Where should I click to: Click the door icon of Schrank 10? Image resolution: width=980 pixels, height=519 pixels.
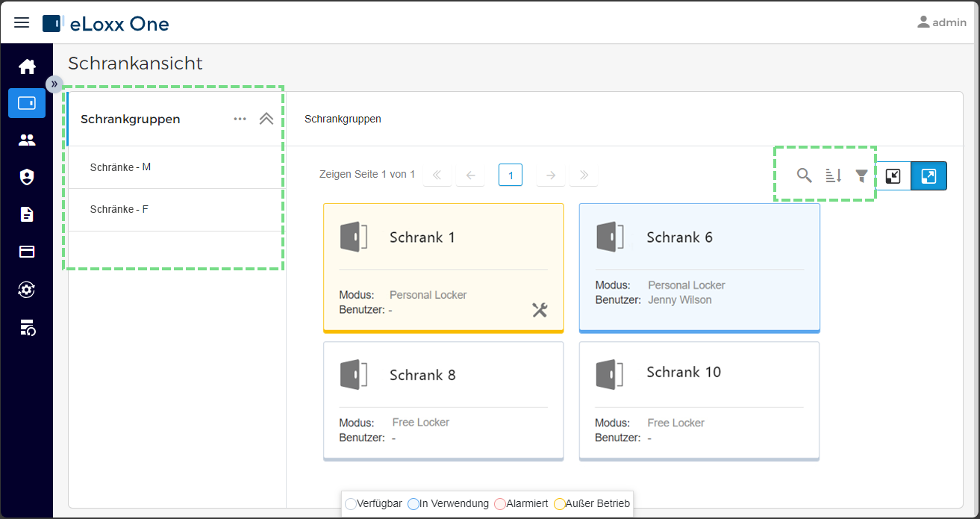pos(609,374)
